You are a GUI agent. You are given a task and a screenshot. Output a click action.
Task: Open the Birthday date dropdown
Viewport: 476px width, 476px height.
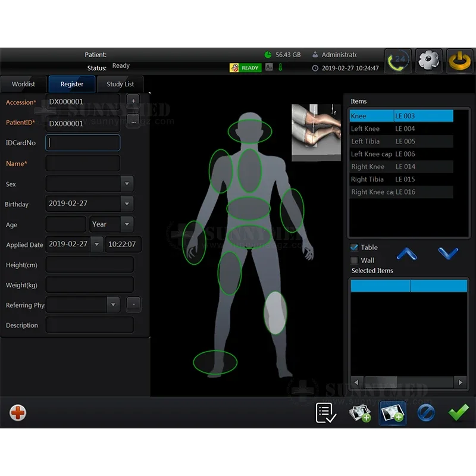click(127, 203)
